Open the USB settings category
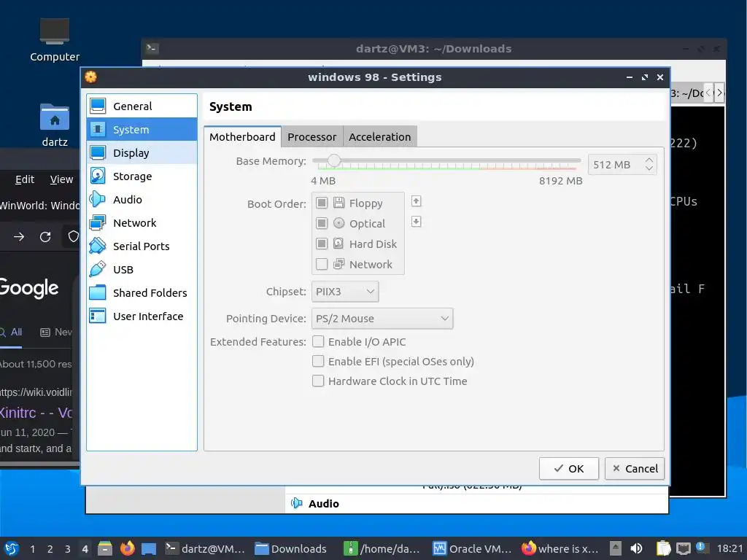Viewport: 747px width, 560px height. click(x=142, y=270)
